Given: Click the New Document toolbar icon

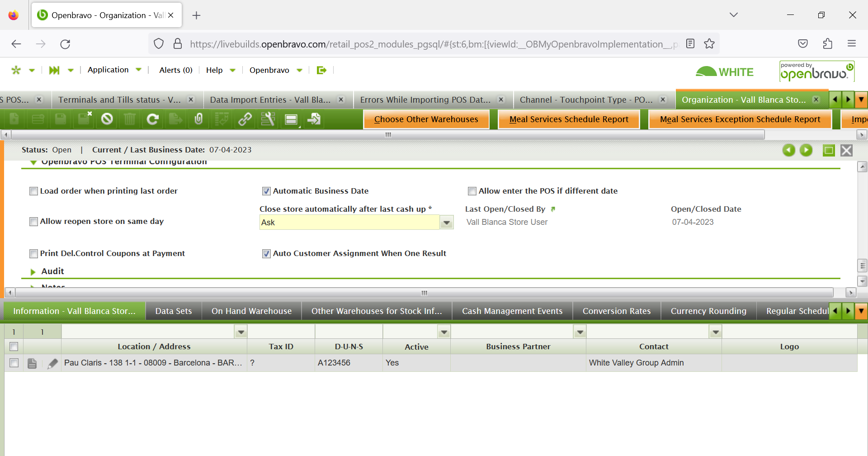Looking at the screenshot, I should 14,119.
